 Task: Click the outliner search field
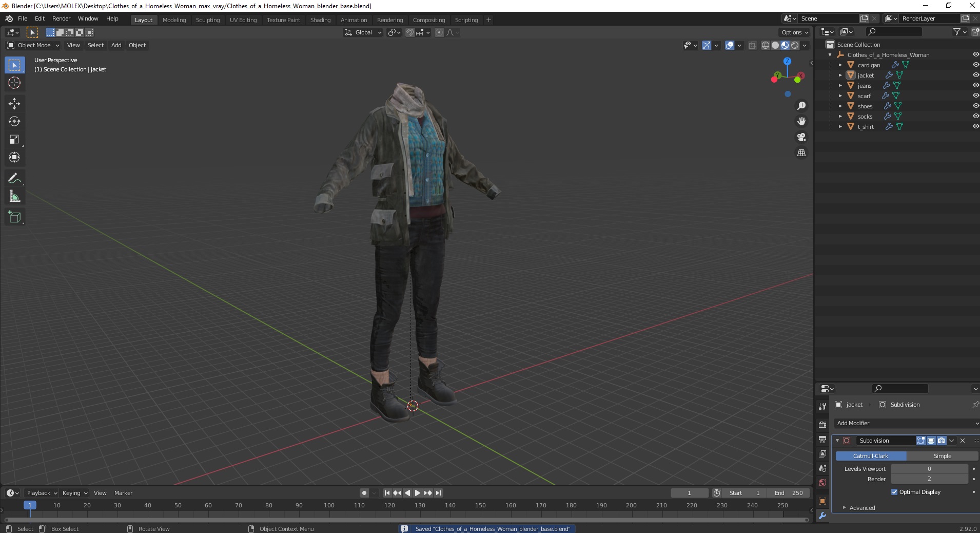click(x=894, y=32)
